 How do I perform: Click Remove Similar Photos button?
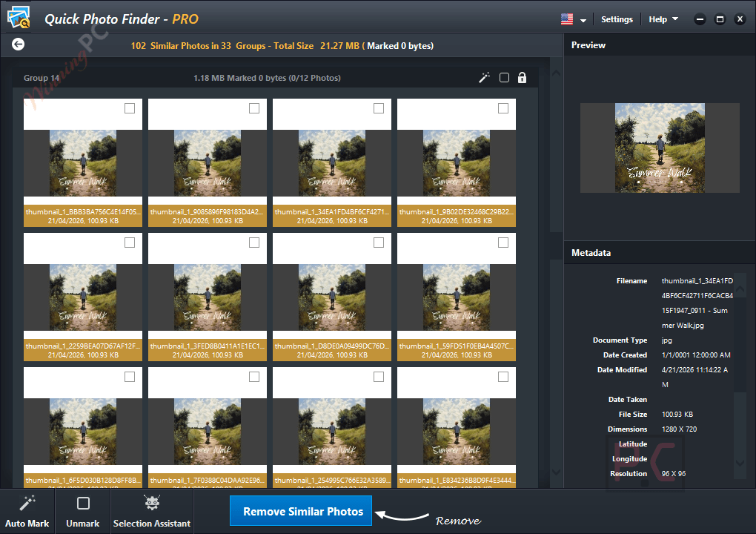(x=301, y=511)
